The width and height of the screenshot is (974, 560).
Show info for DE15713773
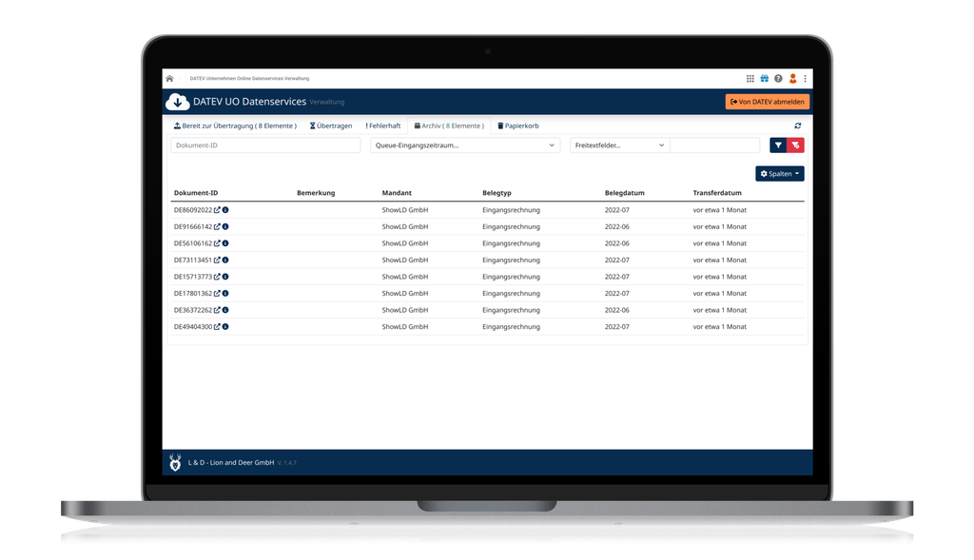[x=225, y=277]
